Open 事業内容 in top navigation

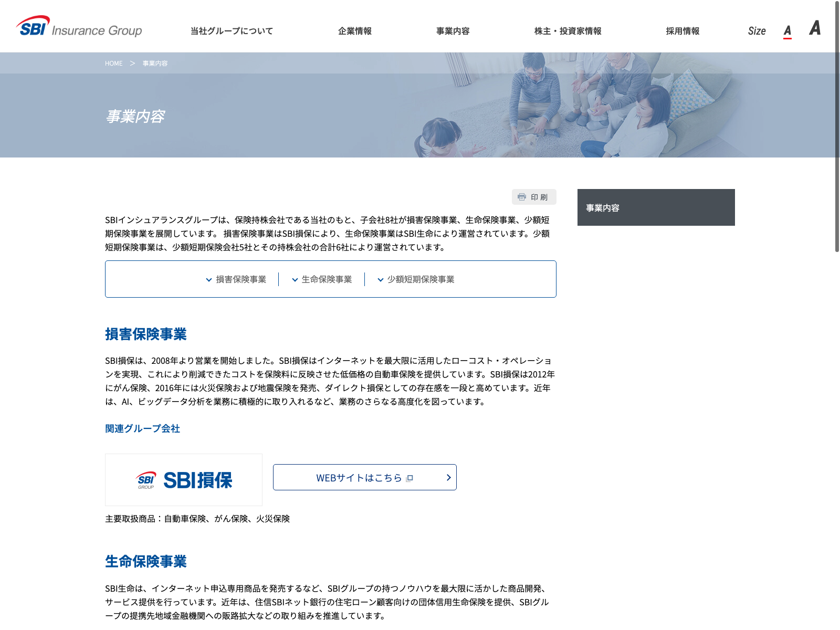453,31
